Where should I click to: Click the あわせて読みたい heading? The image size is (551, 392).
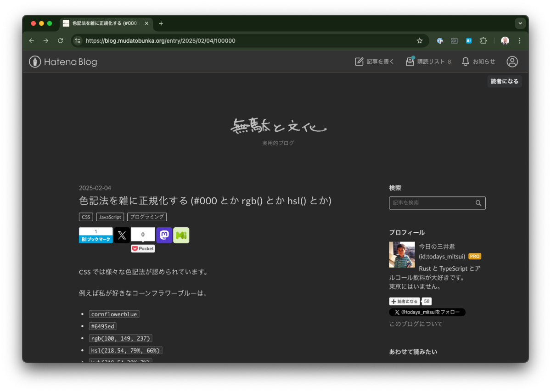point(413,352)
